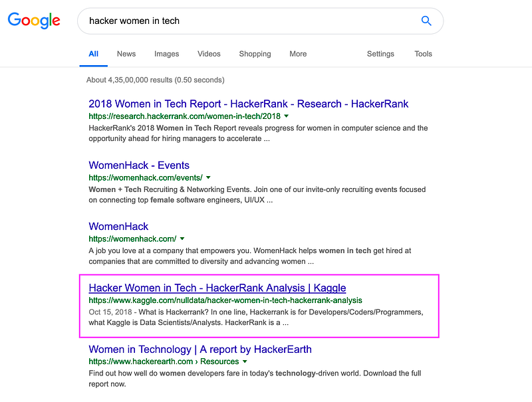Image resolution: width=532 pixels, height=402 pixels.
Task: Click the https://womenhack.com/events/ URL text
Action: [146, 177]
